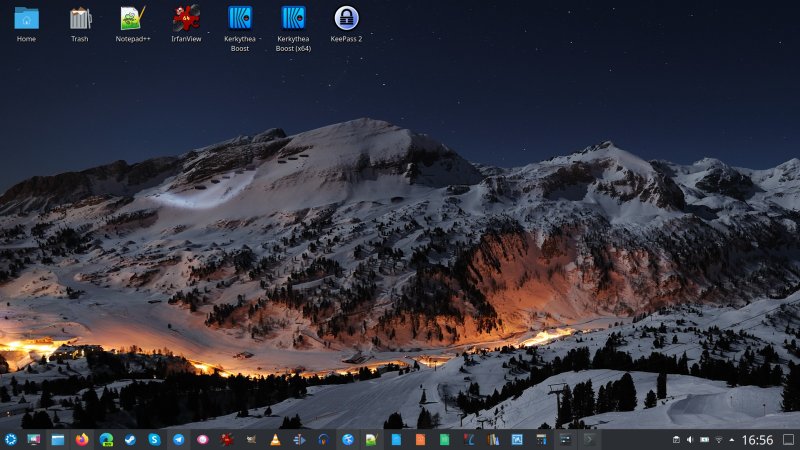
Task: Click the KeePass 2 desktop icon
Action: pyautogui.click(x=346, y=18)
